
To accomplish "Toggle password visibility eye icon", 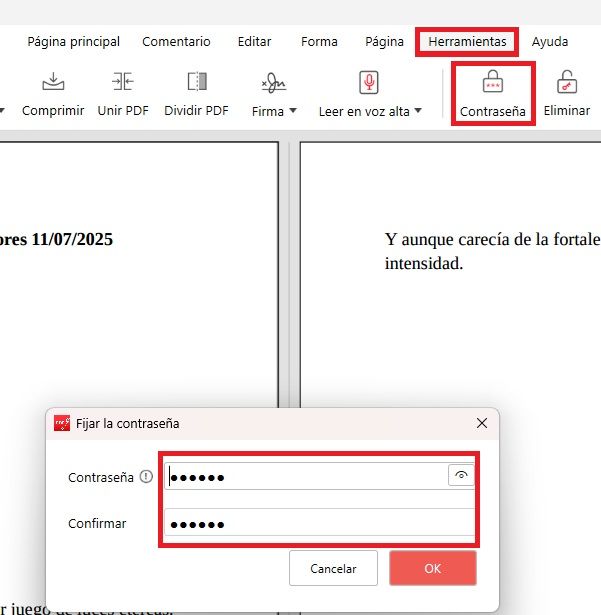I will (x=461, y=475).
